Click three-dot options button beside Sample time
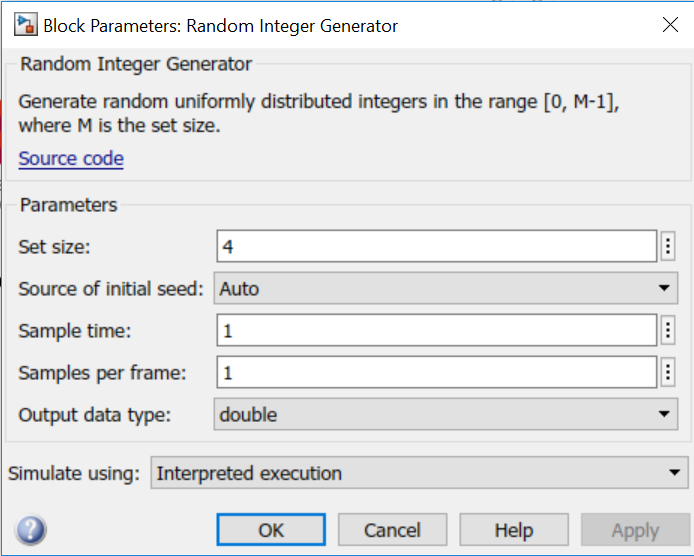 coord(668,330)
